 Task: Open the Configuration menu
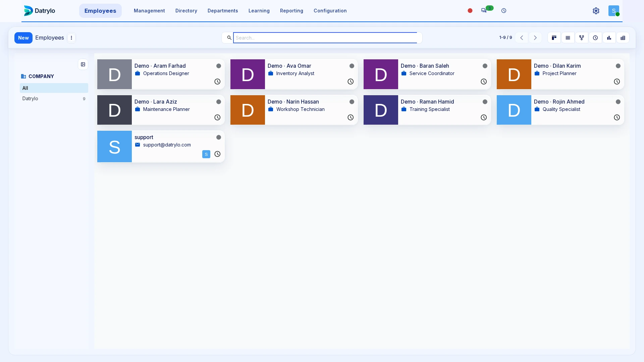pyautogui.click(x=330, y=11)
